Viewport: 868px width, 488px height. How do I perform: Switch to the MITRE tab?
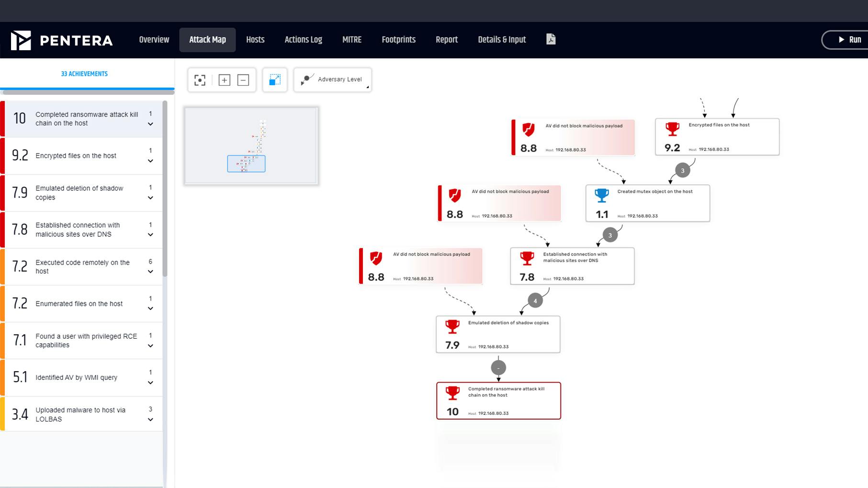[351, 40]
